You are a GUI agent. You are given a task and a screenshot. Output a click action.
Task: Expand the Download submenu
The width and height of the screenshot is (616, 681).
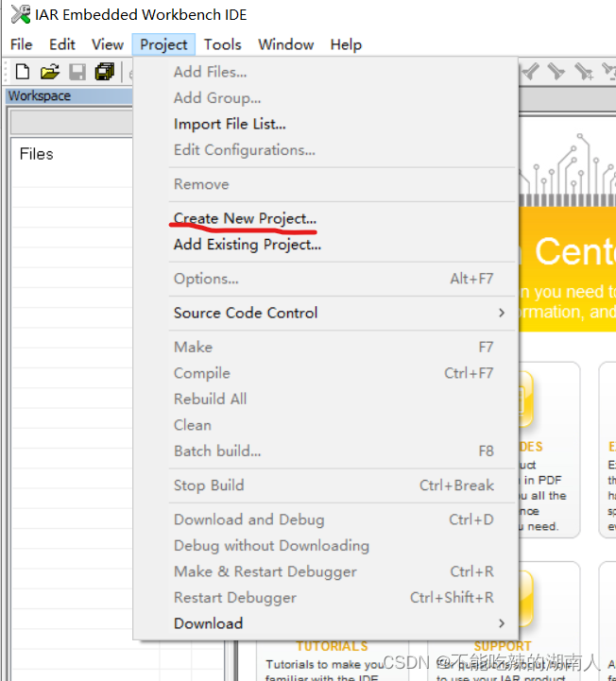(x=325, y=623)
